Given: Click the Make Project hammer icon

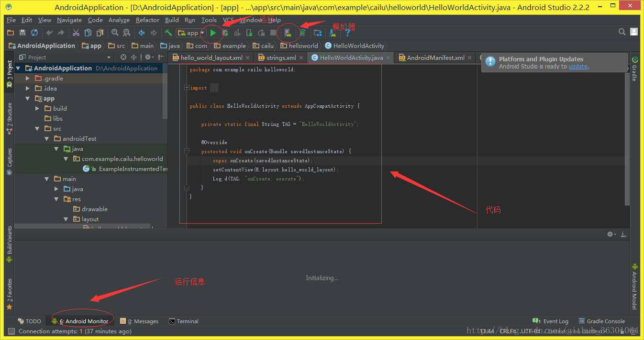Looking at the screenshot, I should [168, 33].
